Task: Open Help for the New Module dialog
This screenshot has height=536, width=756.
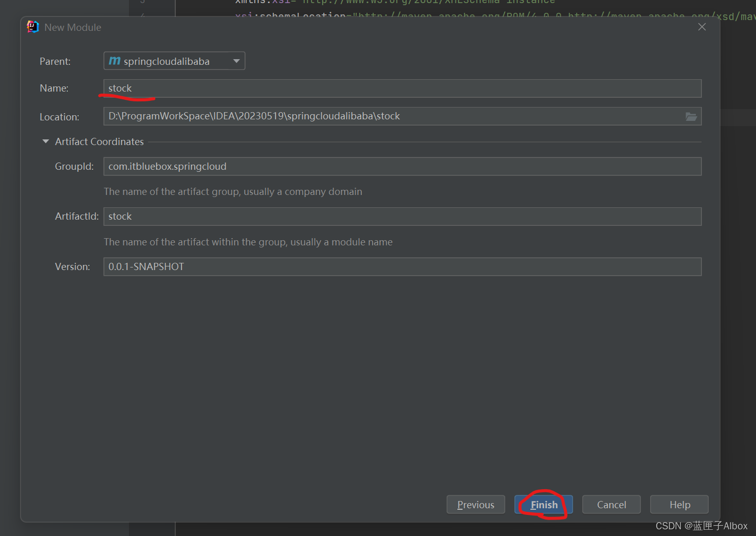Action: click(x=679, y=505)
